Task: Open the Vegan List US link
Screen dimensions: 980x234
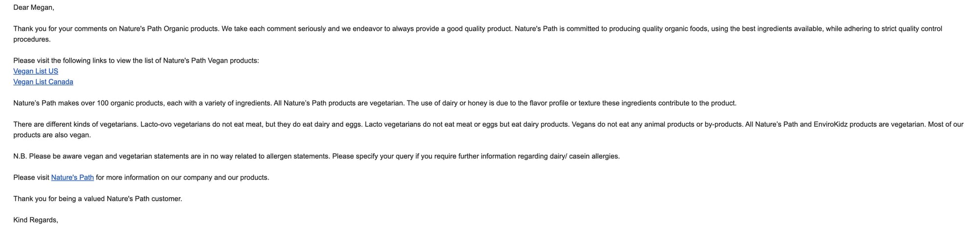Action: coord(36,71)
